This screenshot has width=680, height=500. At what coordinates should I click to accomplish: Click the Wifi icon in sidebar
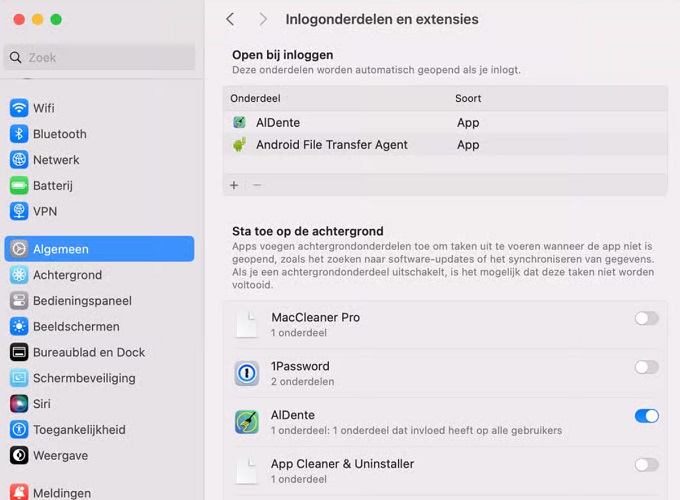click(x=19, y=108)
